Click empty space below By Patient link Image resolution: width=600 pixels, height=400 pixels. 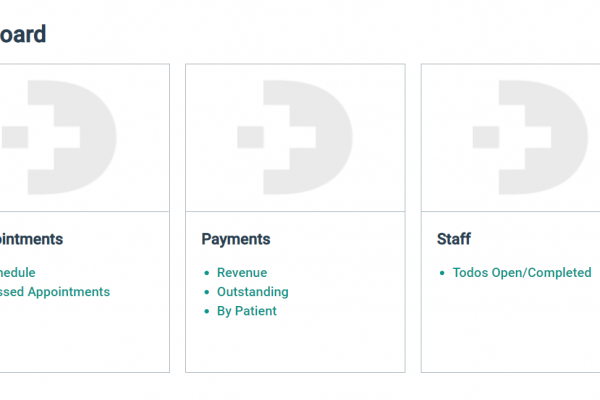click(x=295, y=345)
